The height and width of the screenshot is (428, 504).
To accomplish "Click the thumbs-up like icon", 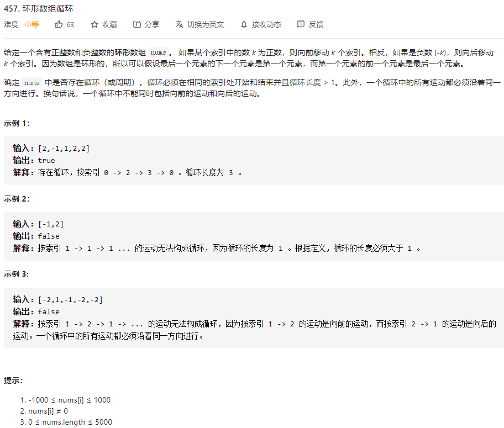I will [59, 24].
